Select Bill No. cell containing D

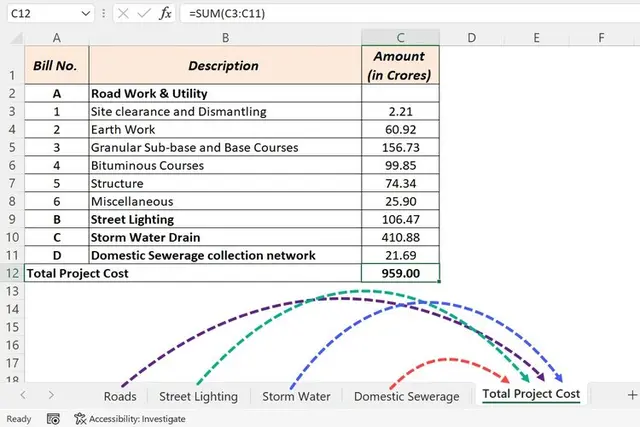point(57,255)
